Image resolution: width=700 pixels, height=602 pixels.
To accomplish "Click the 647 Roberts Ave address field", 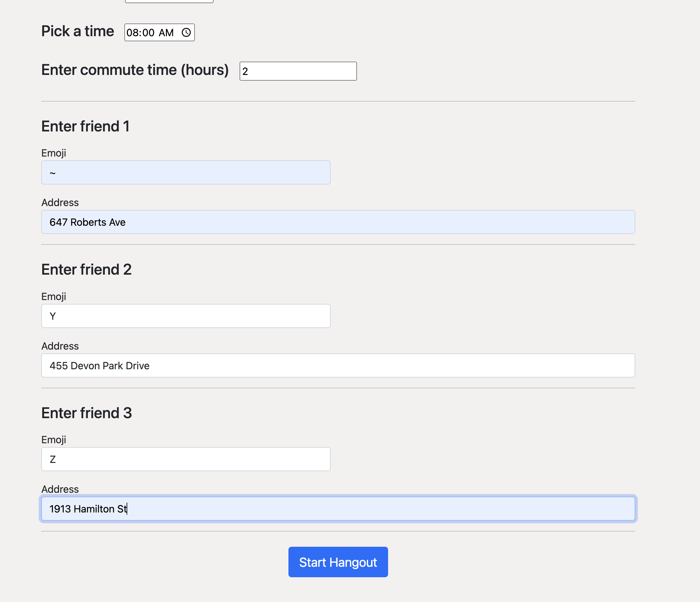I will point(338,222).
